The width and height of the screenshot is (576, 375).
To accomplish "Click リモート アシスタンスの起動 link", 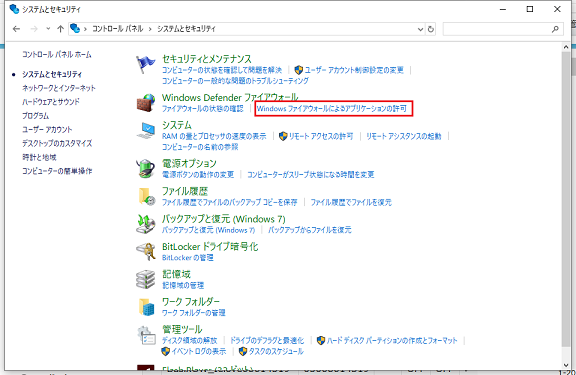I will (404, 136).
